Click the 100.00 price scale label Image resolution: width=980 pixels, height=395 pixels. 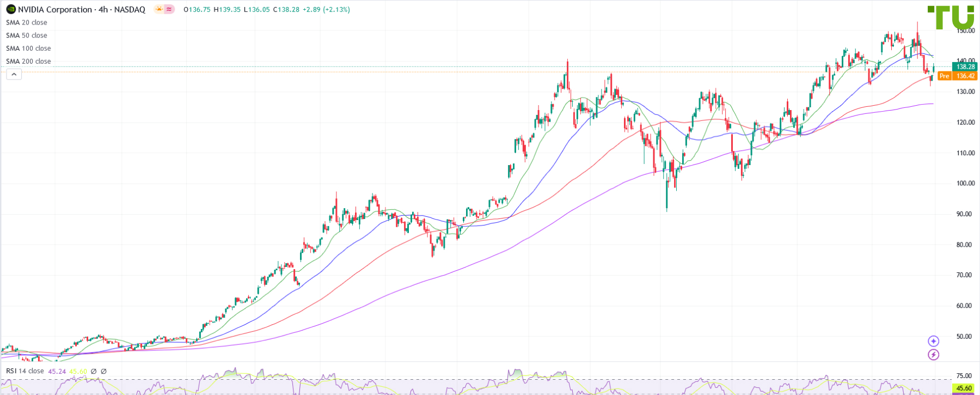coord(965,184)
